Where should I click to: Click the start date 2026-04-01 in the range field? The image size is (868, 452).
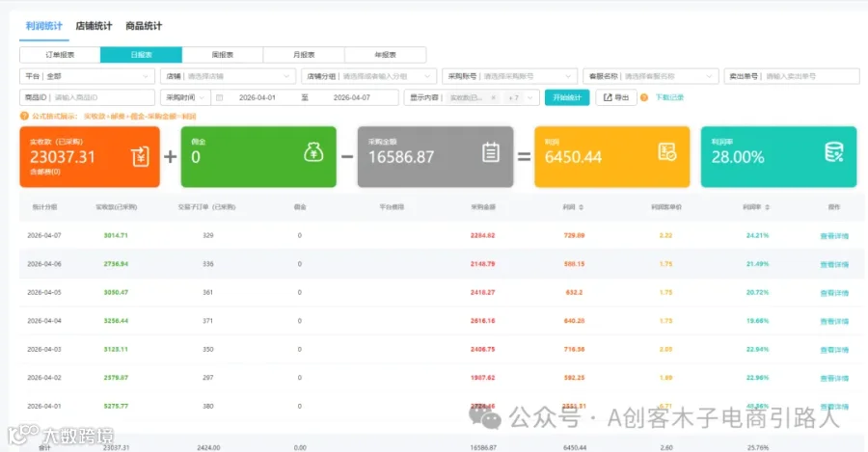tap(257, 97)
